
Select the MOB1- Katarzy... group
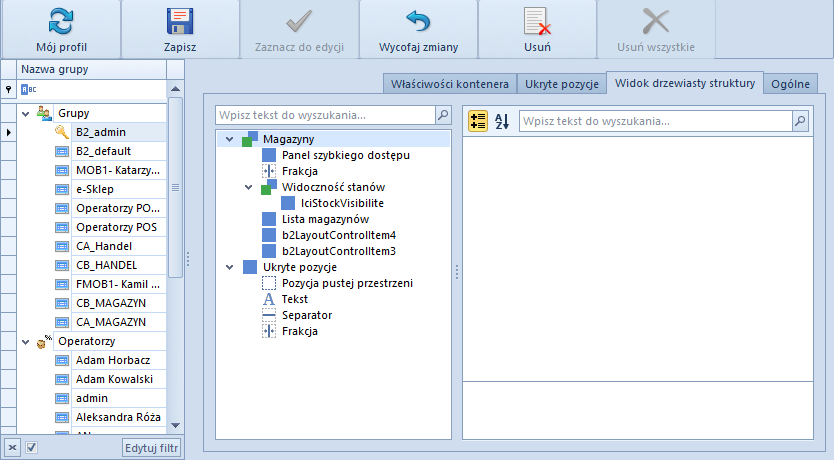point(118,170)
